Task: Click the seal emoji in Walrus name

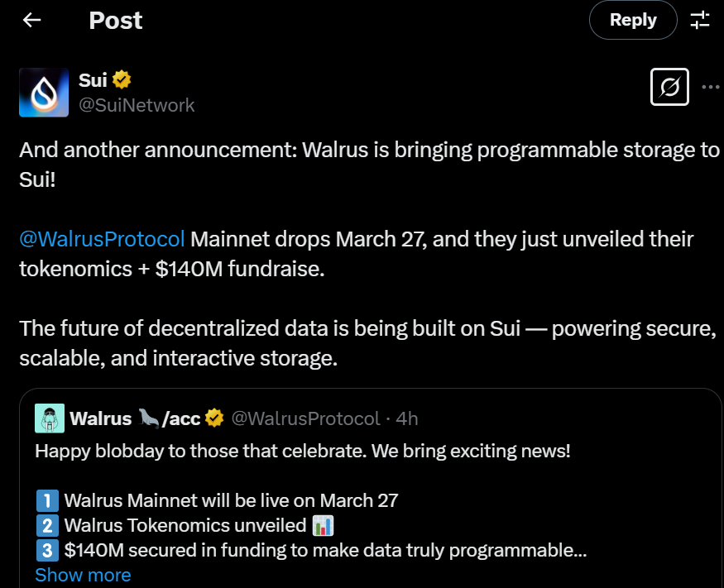Action: point(148,418)
